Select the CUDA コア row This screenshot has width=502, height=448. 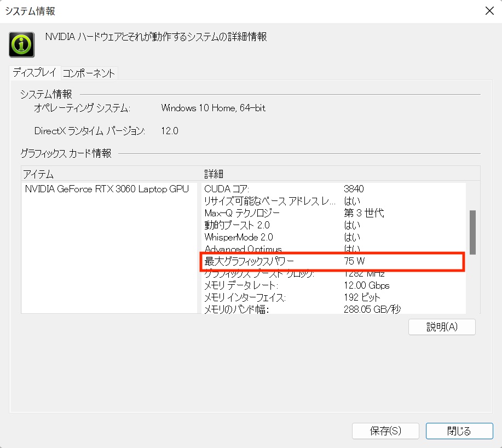tap(333, 189)
